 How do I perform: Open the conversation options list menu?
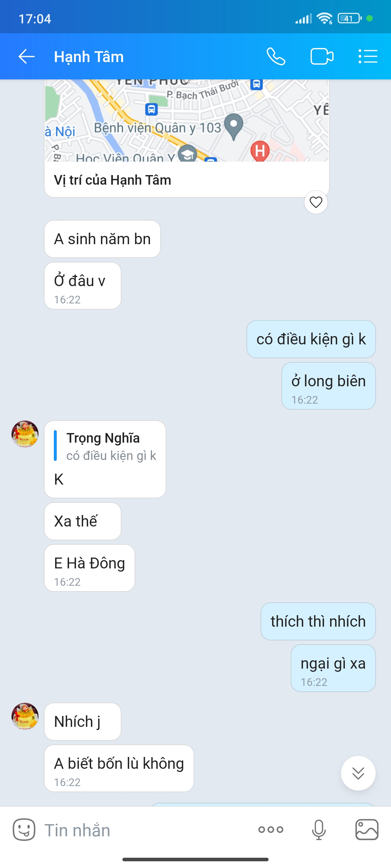click(x=368, y=56)
